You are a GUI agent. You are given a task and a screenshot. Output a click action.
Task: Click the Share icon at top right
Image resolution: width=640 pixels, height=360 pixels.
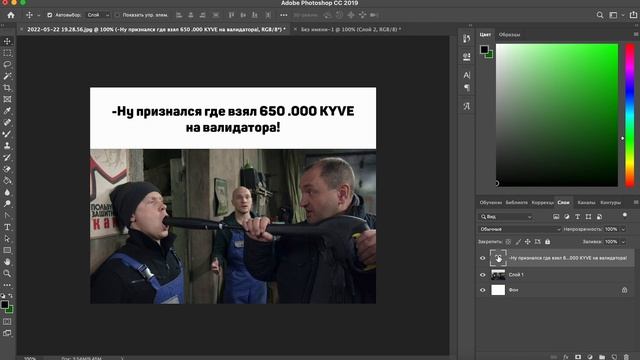click(633, 15)
